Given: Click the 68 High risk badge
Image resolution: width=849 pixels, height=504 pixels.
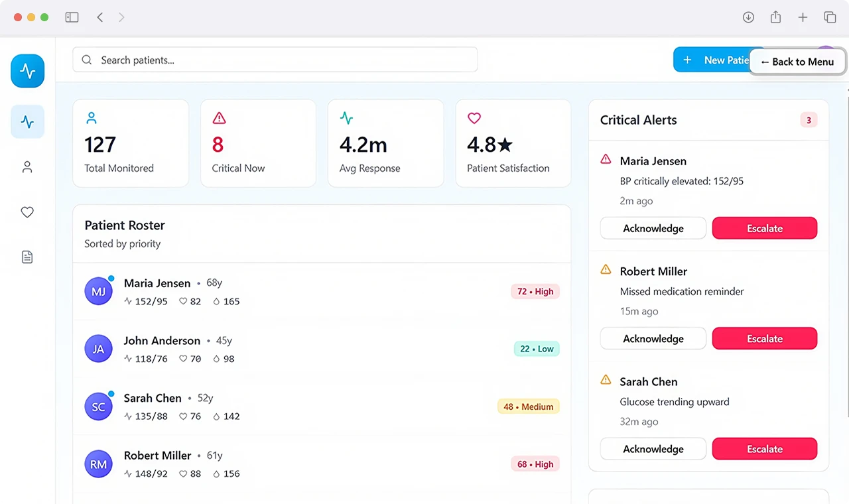Looking at the screenshot, I should click(x=535, y=464).
